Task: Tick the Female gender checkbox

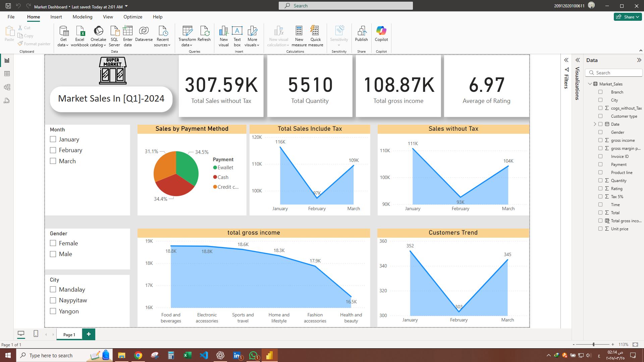Action: coord(53,243)
